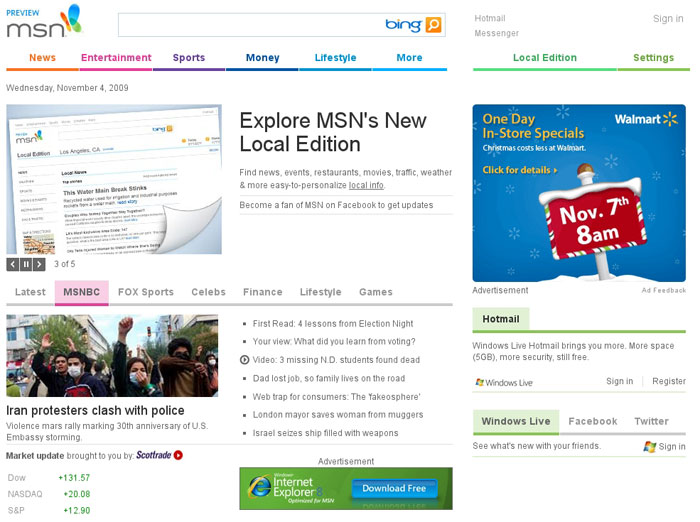
Task: Click Sign in under Hotmail module
Action: click(x=619, y=381)
